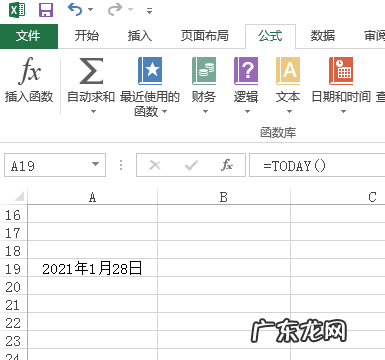Viewport: 385px width, 360px height.
Task: Open 最近使用的函数 star book icon
Action: coord(150,71)
